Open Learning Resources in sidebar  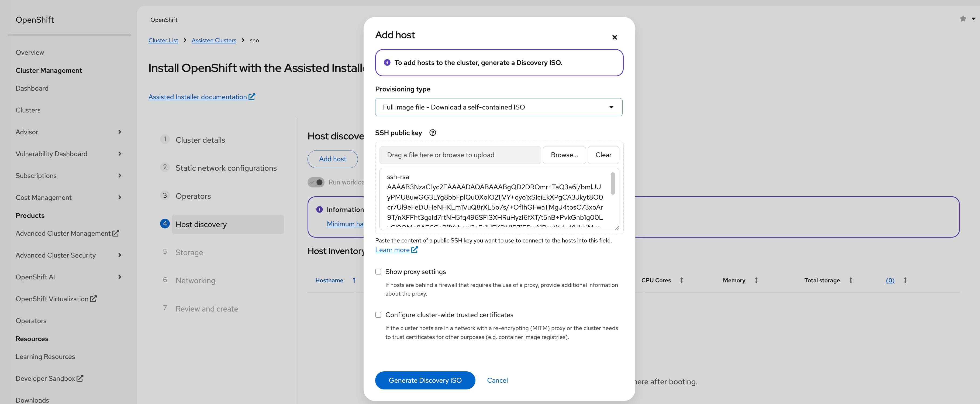pos(45,357)
